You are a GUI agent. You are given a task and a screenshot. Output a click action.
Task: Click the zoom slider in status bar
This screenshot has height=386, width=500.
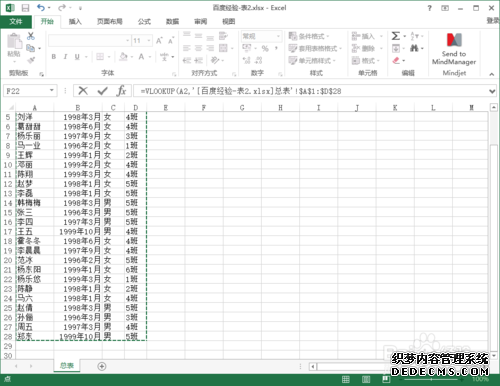pos(431,379)
